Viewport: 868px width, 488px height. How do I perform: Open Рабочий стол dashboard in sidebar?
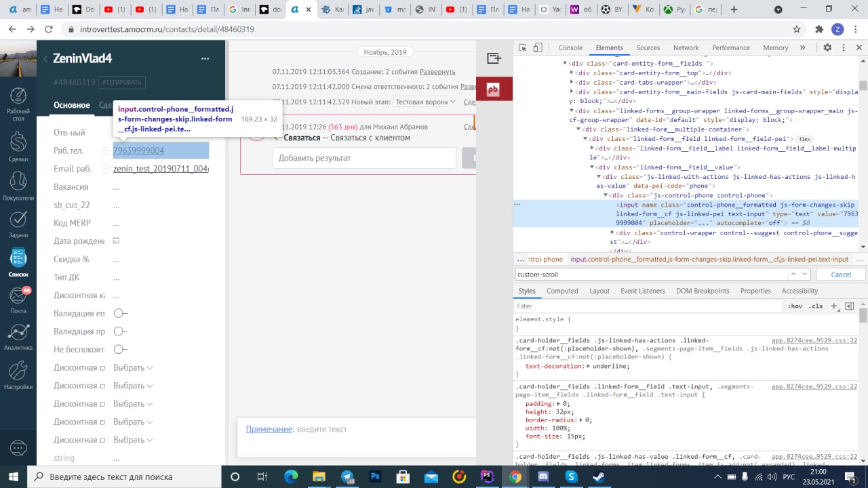click(18, 104)
